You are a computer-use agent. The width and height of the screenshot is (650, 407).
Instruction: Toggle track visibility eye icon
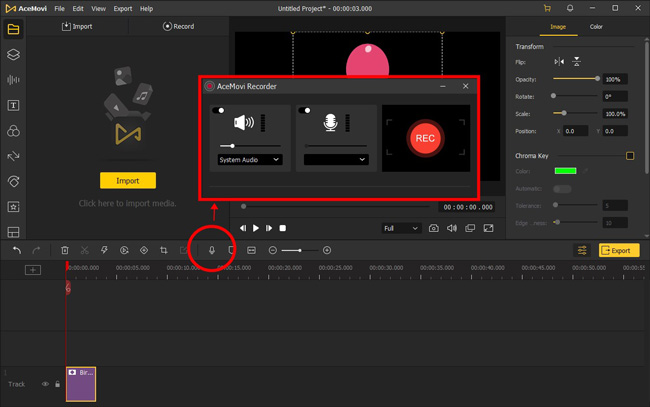[45, 384]
